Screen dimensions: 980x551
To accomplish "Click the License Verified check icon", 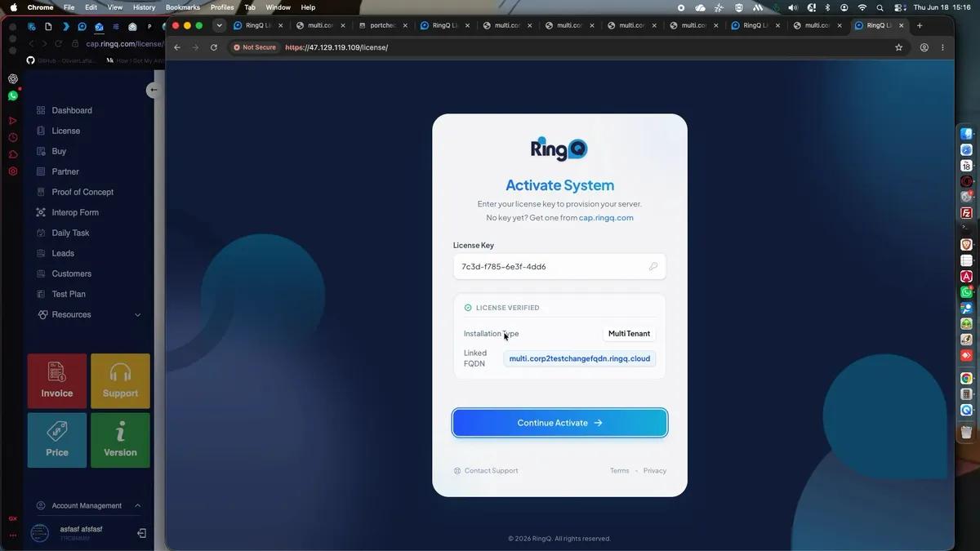I will (x=468, y=308).
